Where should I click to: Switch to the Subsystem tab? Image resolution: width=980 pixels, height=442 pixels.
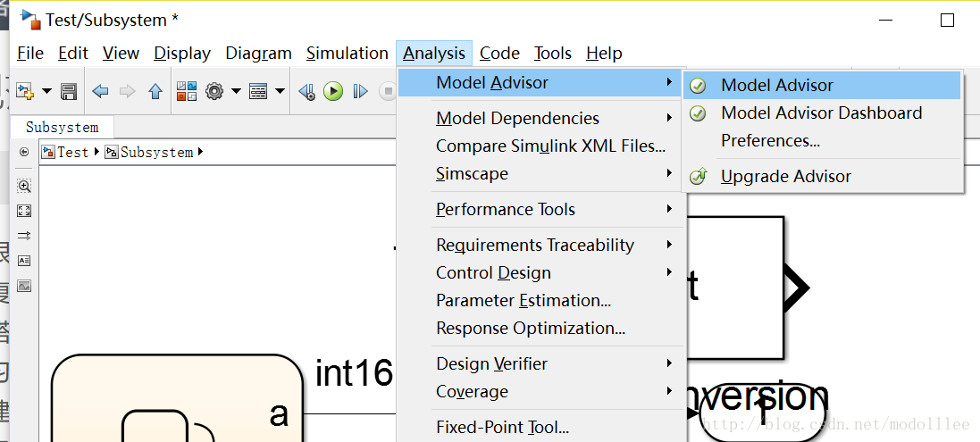[63, 128]
